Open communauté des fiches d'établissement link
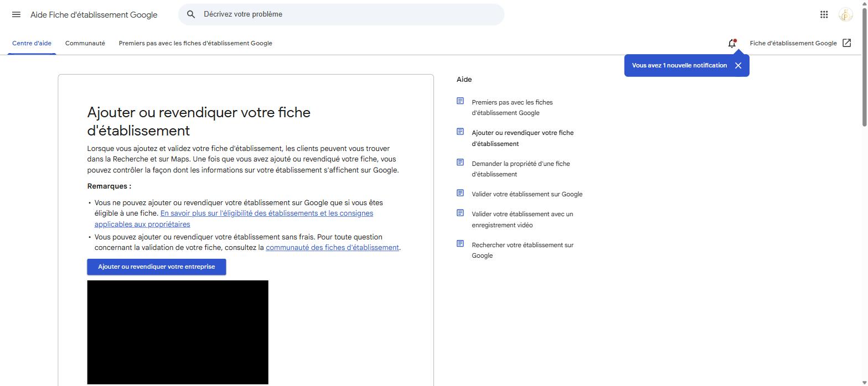The image size is (868, 386). point(332,247)
